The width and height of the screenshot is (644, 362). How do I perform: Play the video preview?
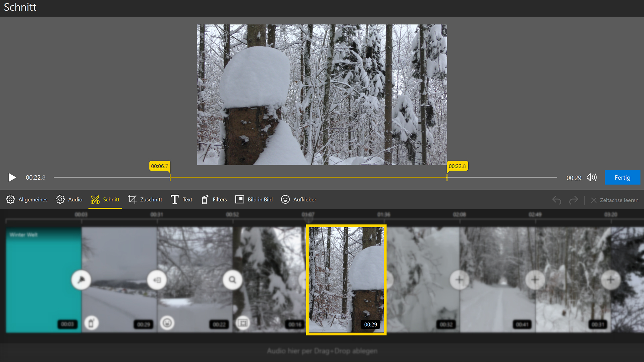click(12, 177)
